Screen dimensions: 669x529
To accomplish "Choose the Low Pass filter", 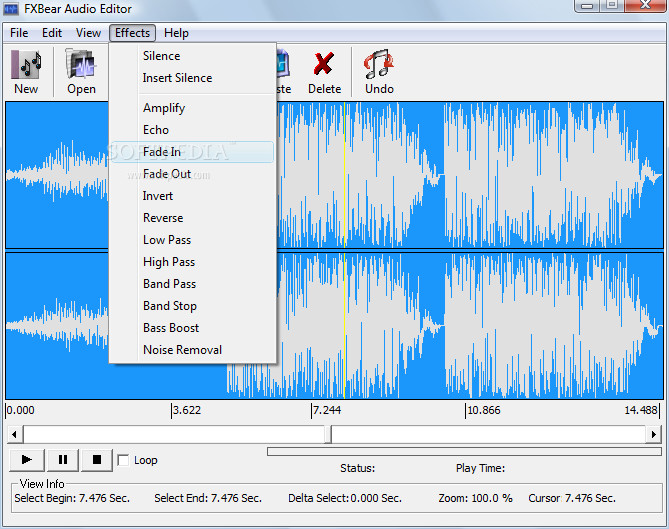I will (x=192, y=240).
